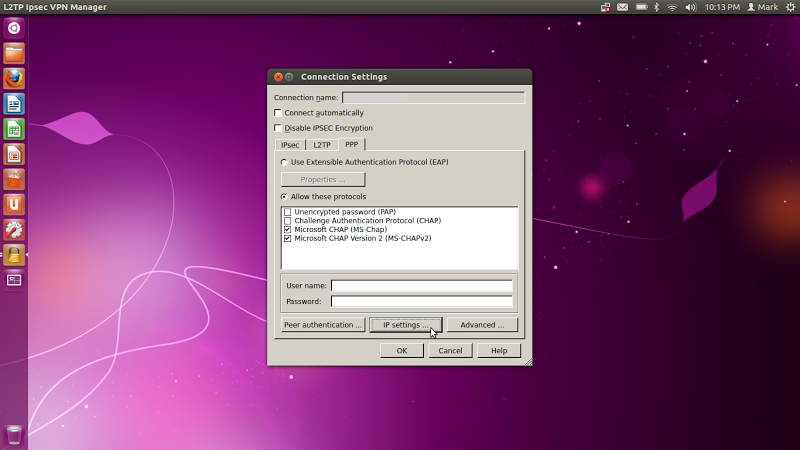This screenshot has height=450, width=800.
Task: Open the Bluetooth indicator menu
Action: point(657,7)
